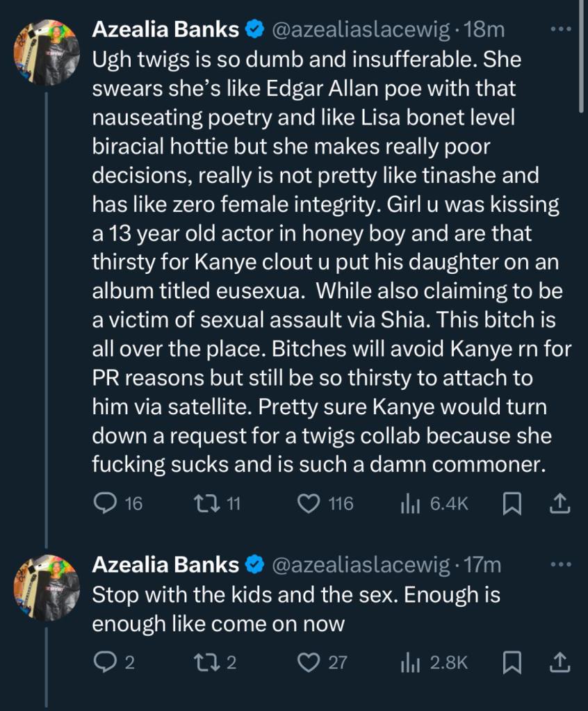Click the scrollbar at the right edge
Viewport: 588px width, 711px height.
(582, 56)
